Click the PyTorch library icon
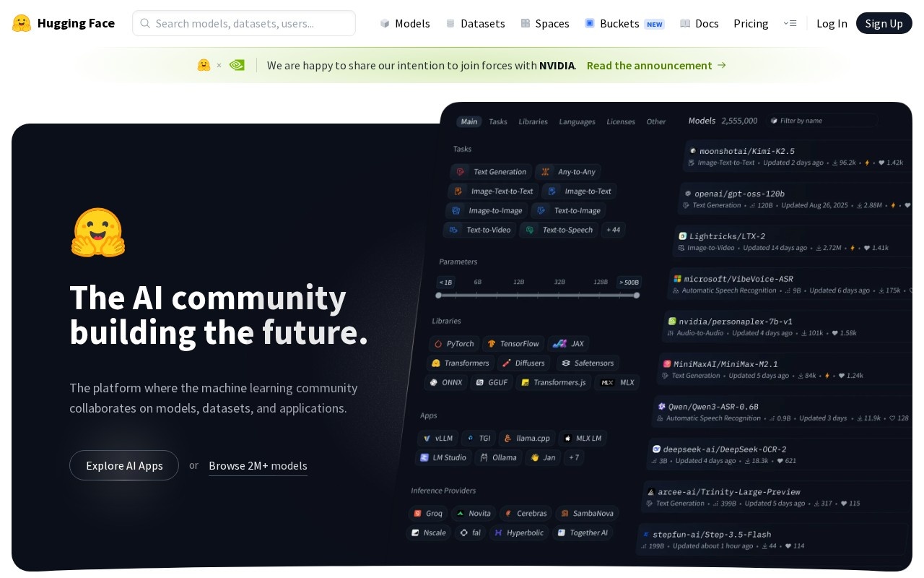The image size is (924, 578). [x=438, y=344]
